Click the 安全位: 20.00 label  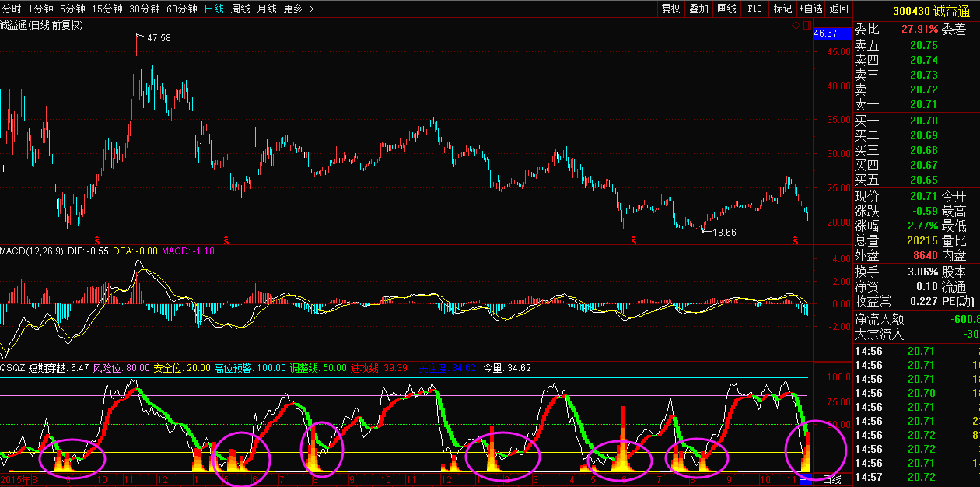click(x=182, y=367)
